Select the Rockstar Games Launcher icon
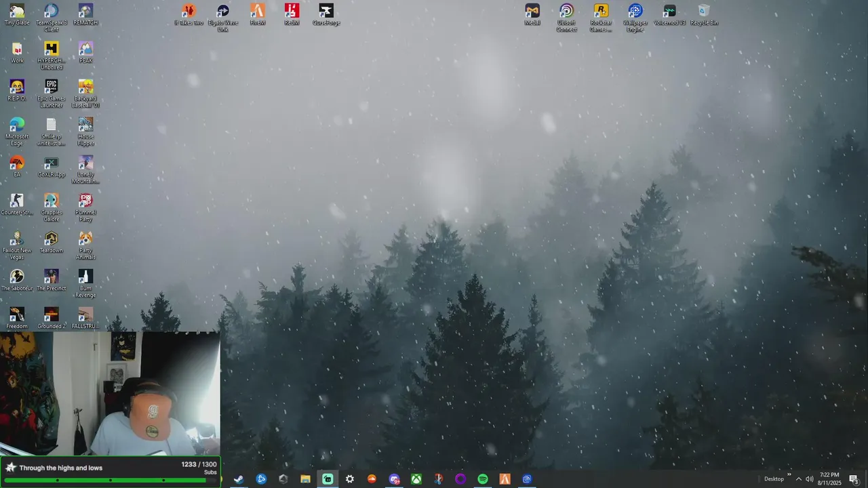This screenshot has width=868, height=488. 601,18
